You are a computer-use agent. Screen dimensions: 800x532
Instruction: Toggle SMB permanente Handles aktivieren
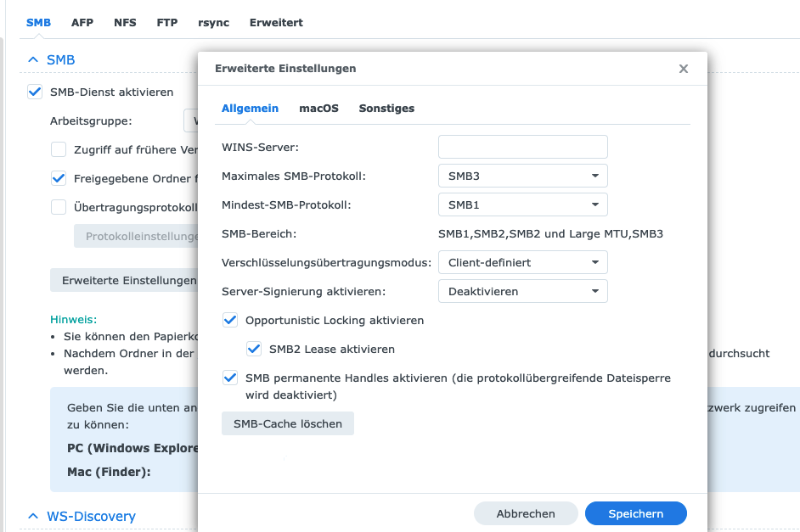click(x=230, y=378)
